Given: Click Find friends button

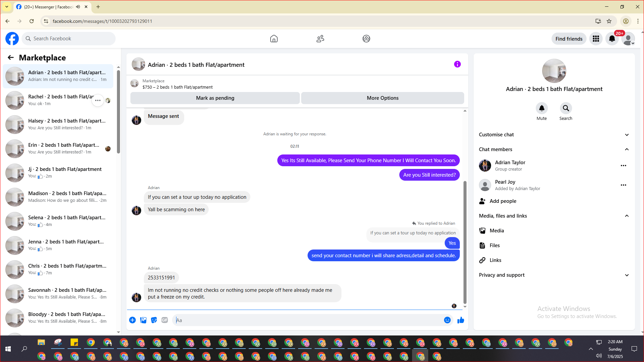Looking at the screenshot, I should 569,39.
